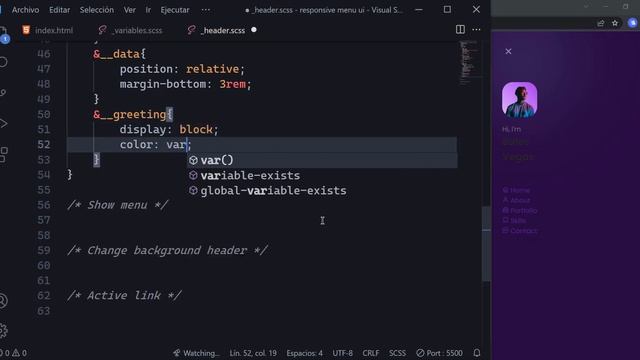Click the Port : 5500 Live Server item
Screen dimensions: 640x360
439,353
